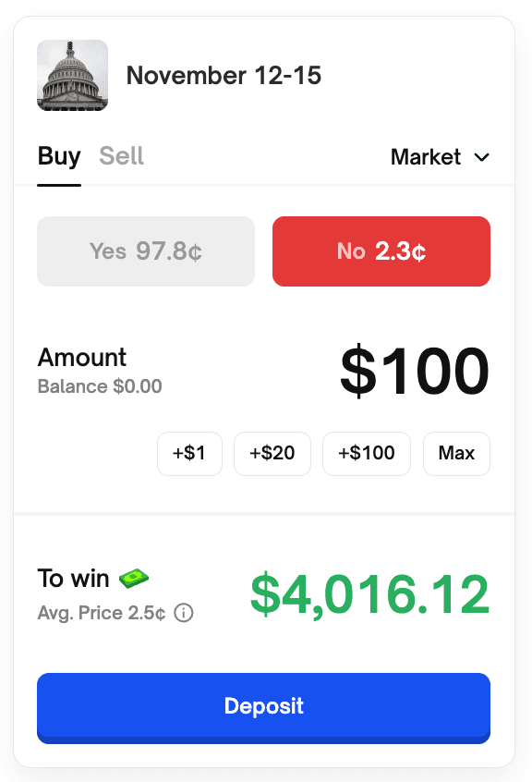Click the Max amount button
The height and width of the screenshot is (782, 532).
(456, 453)
